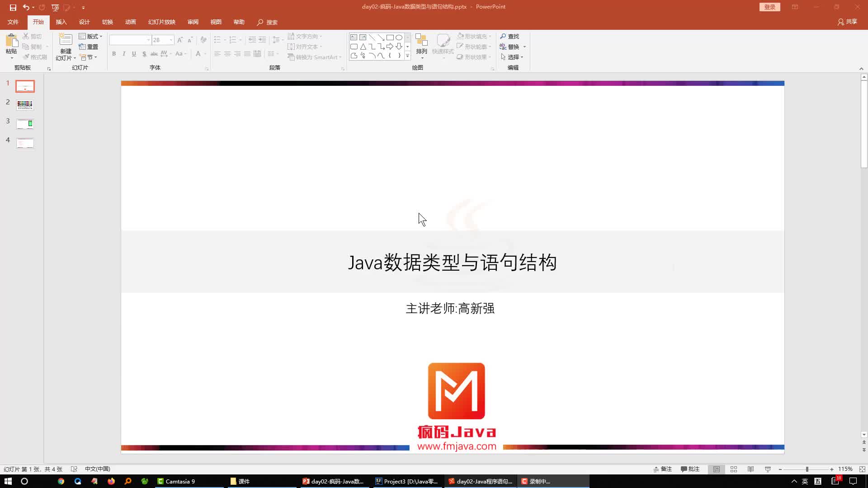Select slide 4 thumbnail
868x488 pixels.
[25, 143]
